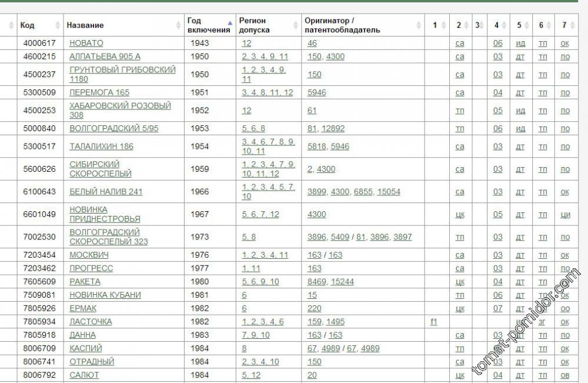Click originator 5409 in ВОЛГОГРАДСКИЙ СКОРОСПЕЛЫЙ row
This screenshot has height=383, width=588.
coord(340,237)
